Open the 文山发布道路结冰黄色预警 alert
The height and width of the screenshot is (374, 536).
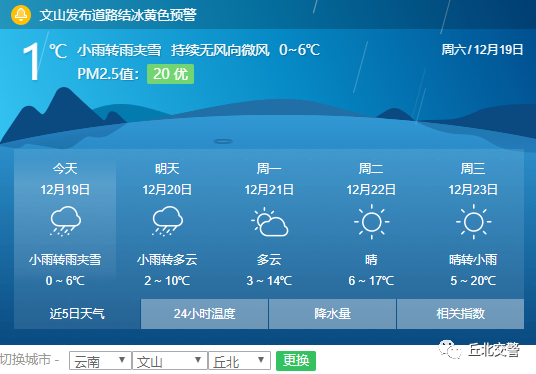[x=118, y=15]
